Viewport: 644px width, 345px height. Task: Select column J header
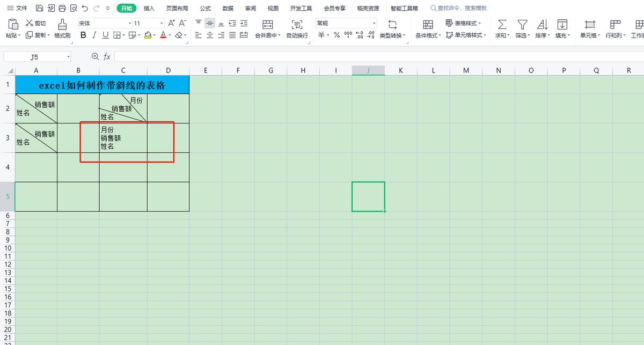point(368,70)
